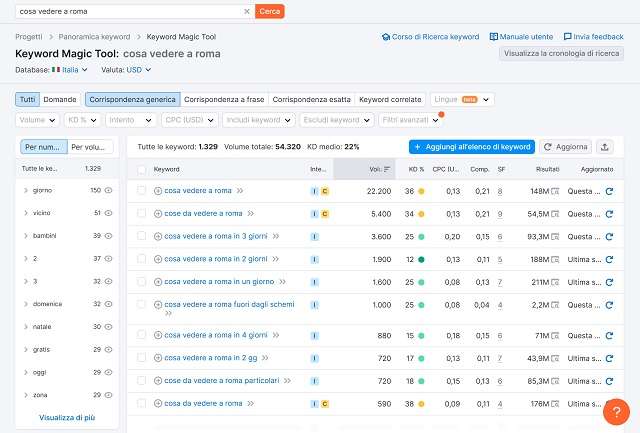Click plus icon beside 'cosa vedere a roma in 3 giorni'
The image size is (640, 433).
(158, 237)
